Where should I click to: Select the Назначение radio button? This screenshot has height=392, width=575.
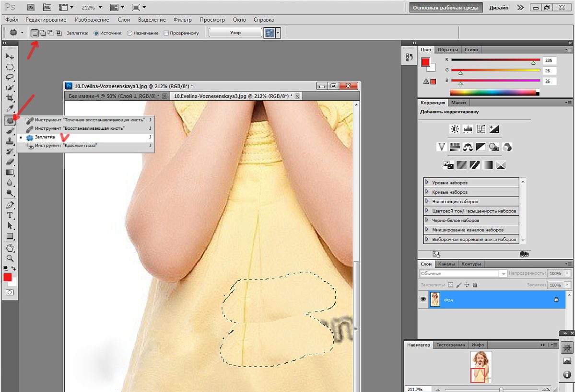pyautogui.click(x=129, y=33)
